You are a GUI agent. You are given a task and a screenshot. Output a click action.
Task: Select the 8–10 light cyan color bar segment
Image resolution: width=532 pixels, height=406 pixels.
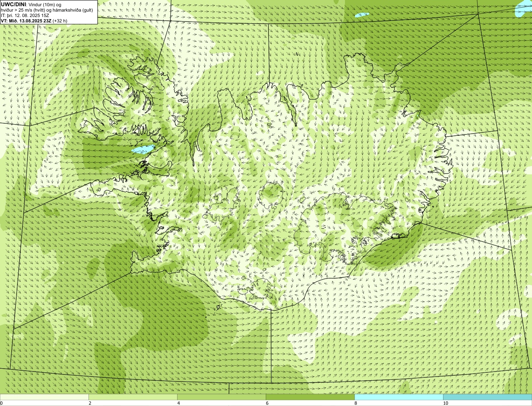coord(399,397)
